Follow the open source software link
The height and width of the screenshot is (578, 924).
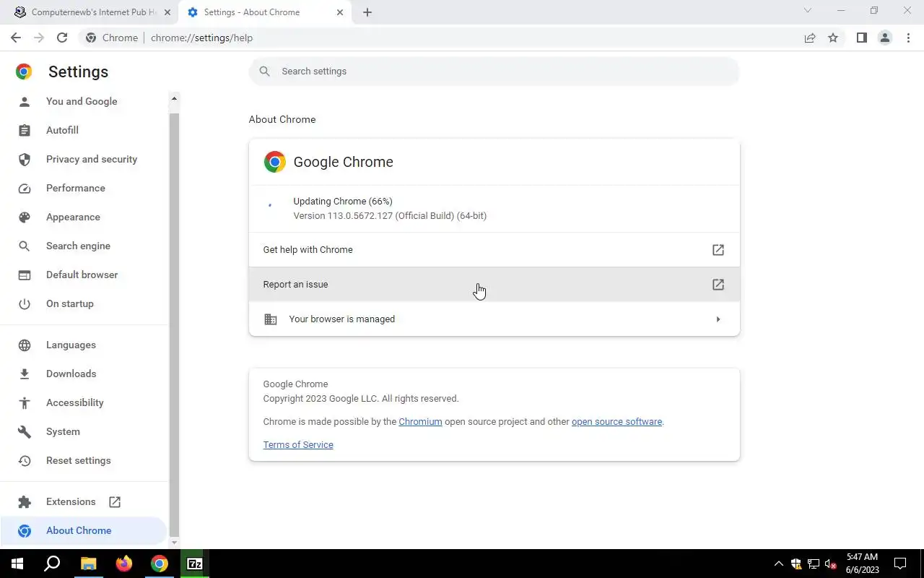[616, 422]
